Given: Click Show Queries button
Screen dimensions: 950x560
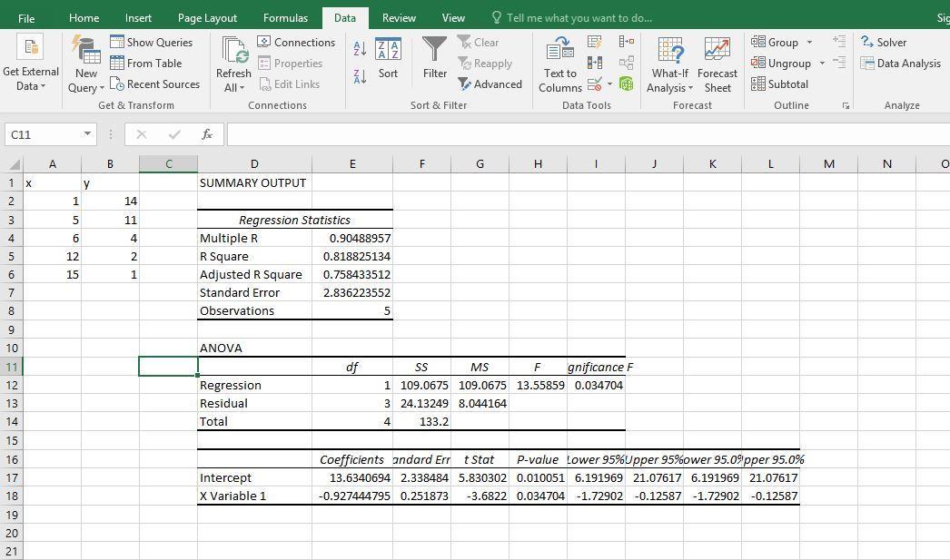Looking at the screenshot, I should click(x=151, y=42).
